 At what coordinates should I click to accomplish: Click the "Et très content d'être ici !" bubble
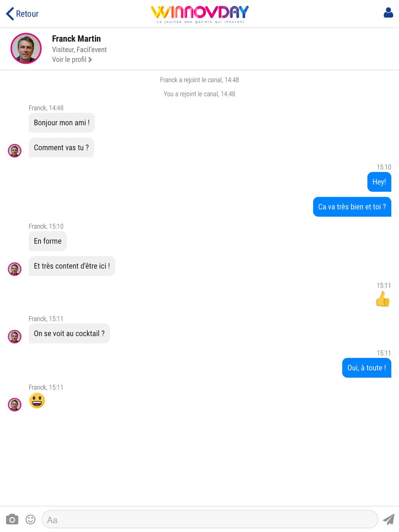[x=72, y=266]
